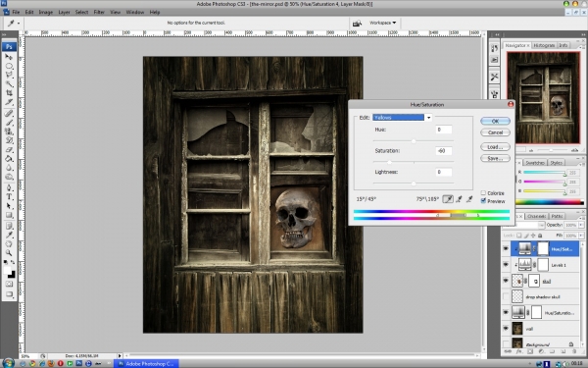
Task: Switch to the Histogram tab
Action: coord(544,45)
